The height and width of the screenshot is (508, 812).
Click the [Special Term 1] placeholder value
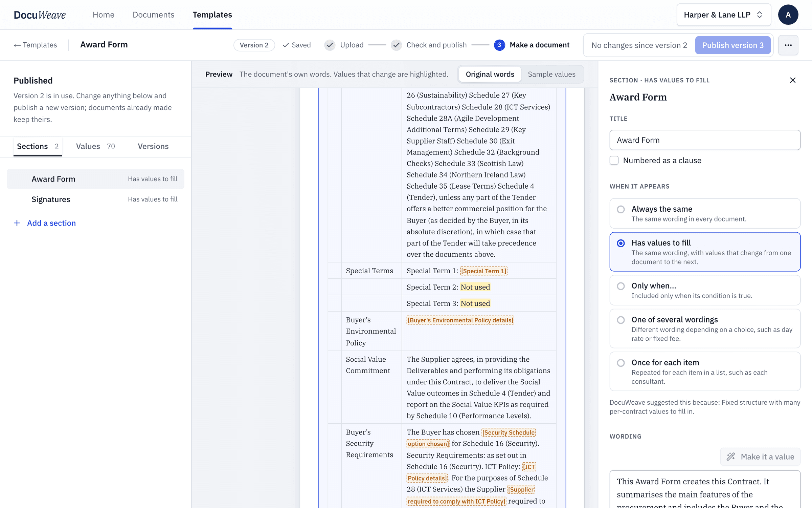click(484, 271)
